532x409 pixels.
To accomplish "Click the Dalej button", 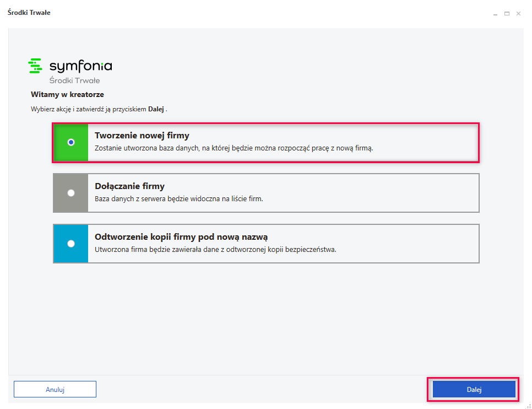I will point(474,389).
